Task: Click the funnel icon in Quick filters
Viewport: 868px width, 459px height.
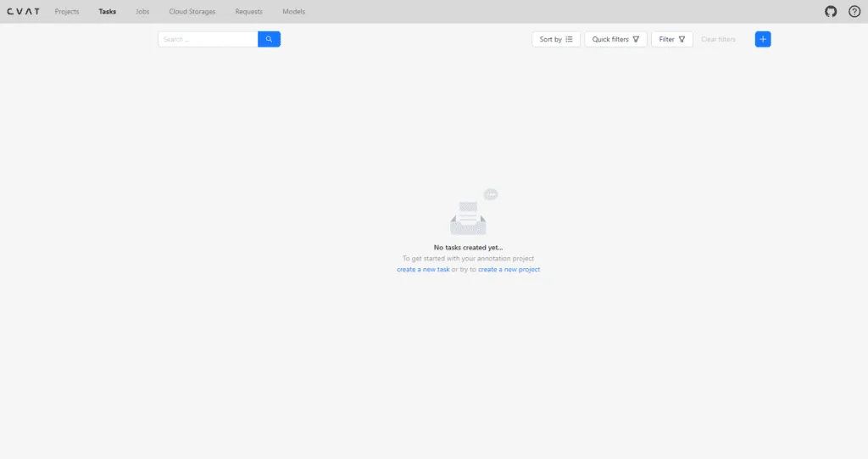Action: tap(636, 39)
